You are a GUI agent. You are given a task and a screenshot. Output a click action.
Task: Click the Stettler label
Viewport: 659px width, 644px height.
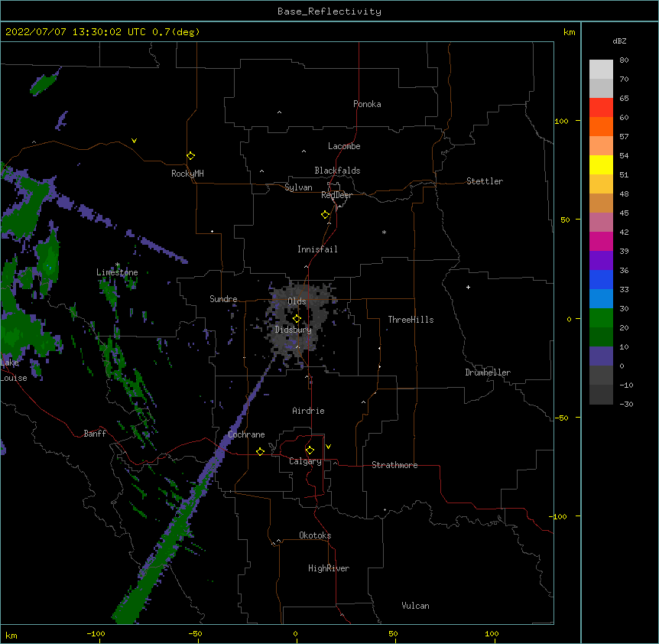click(x=485, y=181)
